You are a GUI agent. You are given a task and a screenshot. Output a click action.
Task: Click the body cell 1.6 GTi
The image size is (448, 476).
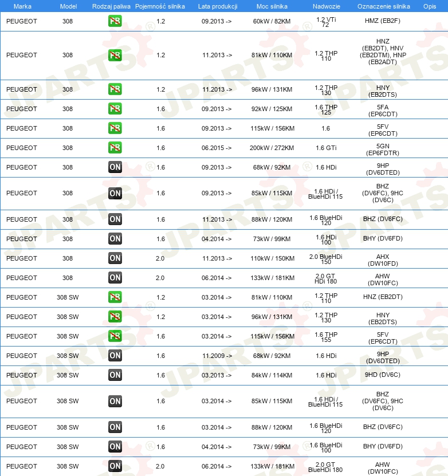click(326, 148)
